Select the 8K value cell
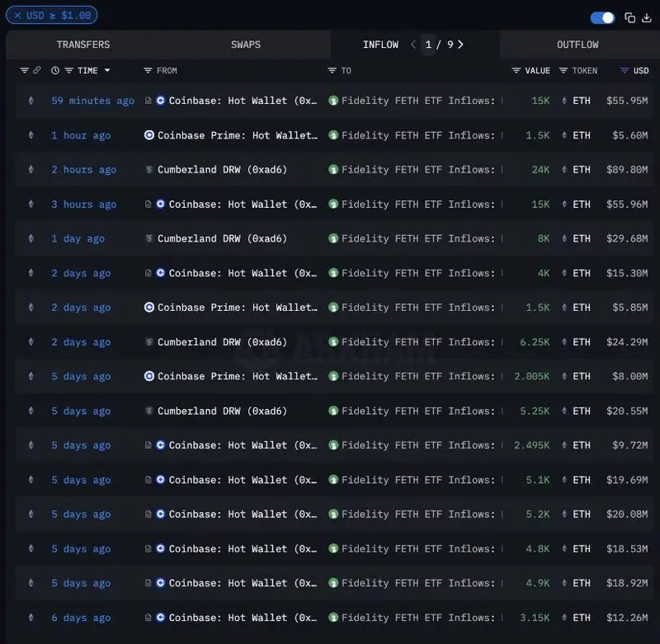 [544, 239]
